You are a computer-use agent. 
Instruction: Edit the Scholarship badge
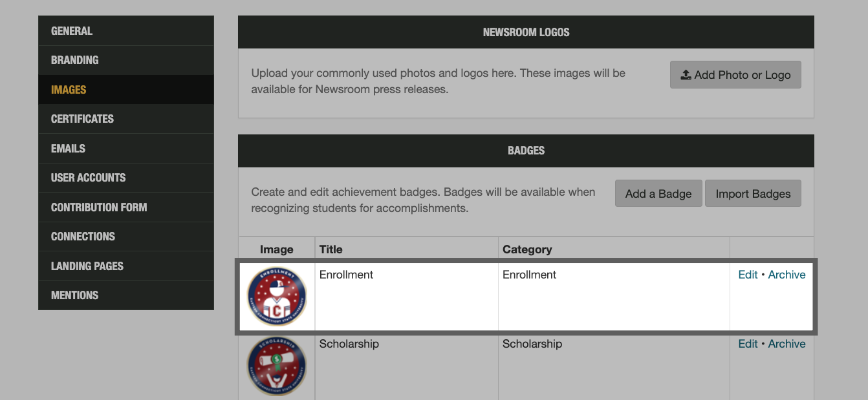point(748,343)
